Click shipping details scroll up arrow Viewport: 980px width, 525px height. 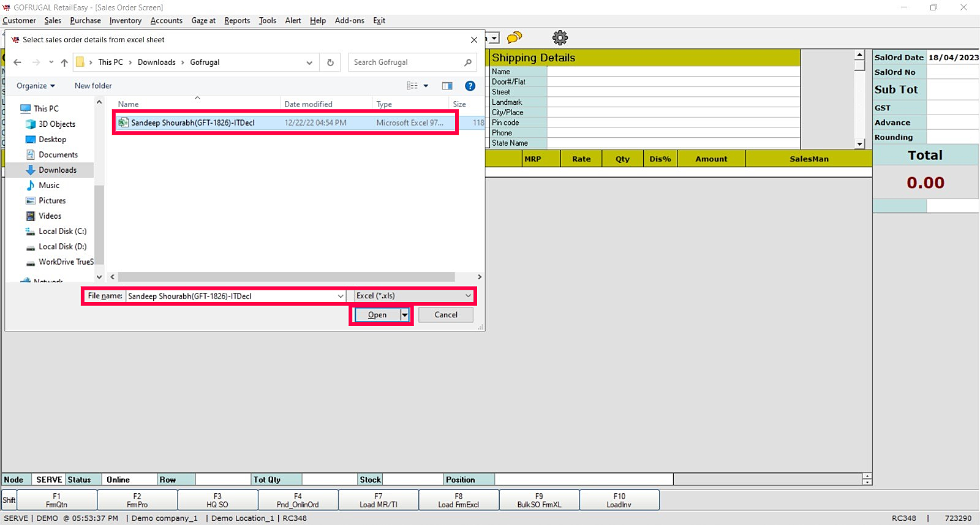pyautogui.click(x=860, y=55)
